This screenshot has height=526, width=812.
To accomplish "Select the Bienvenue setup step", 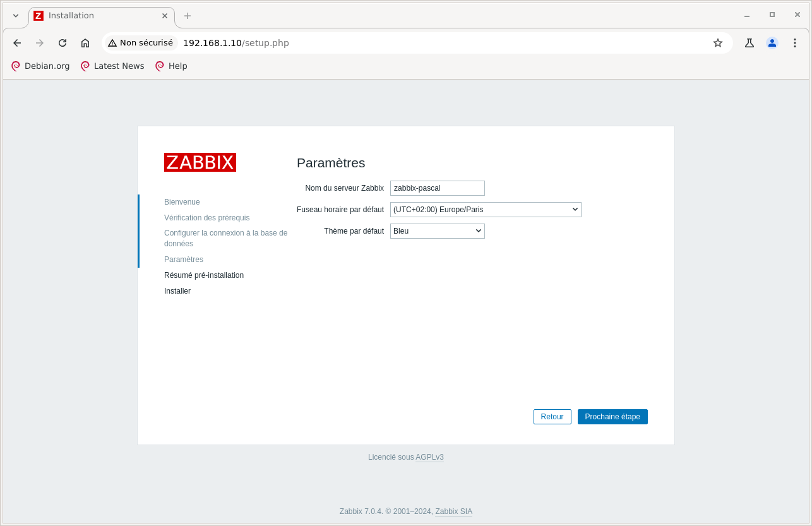I will [182, 202].
